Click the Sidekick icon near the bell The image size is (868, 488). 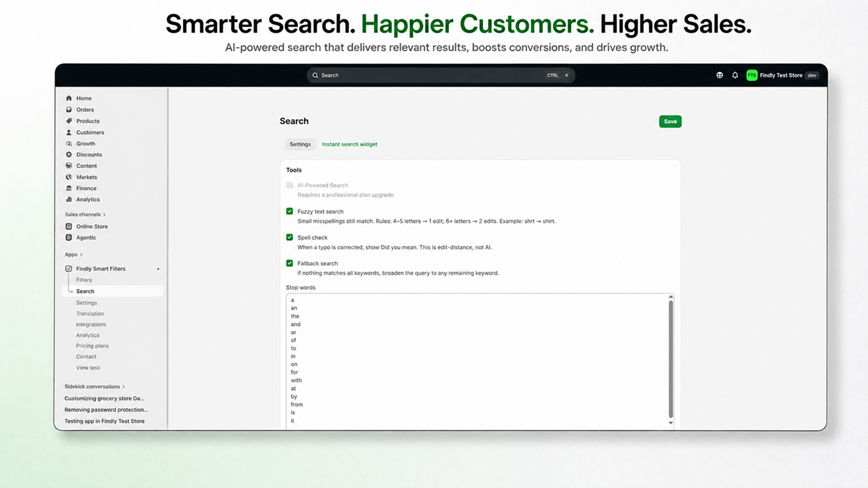(719, 75)
